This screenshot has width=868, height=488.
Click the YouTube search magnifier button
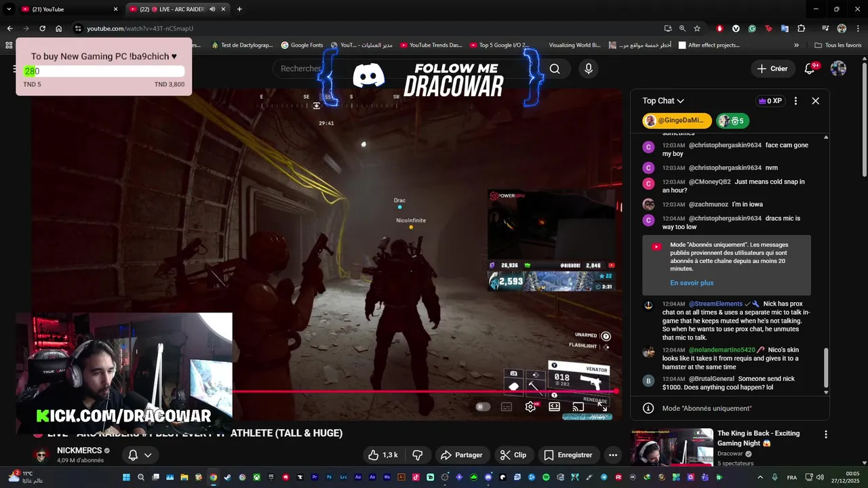tap(555, 68)
